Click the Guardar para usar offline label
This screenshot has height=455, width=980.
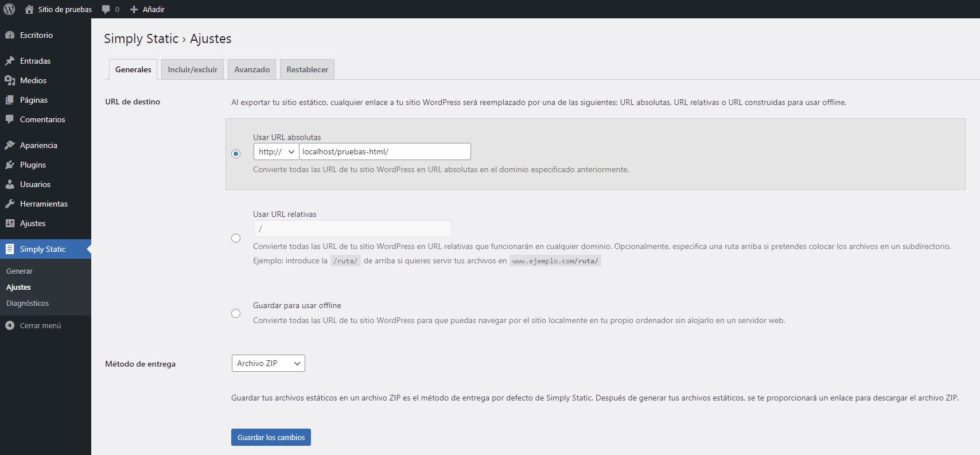(297, 305)
